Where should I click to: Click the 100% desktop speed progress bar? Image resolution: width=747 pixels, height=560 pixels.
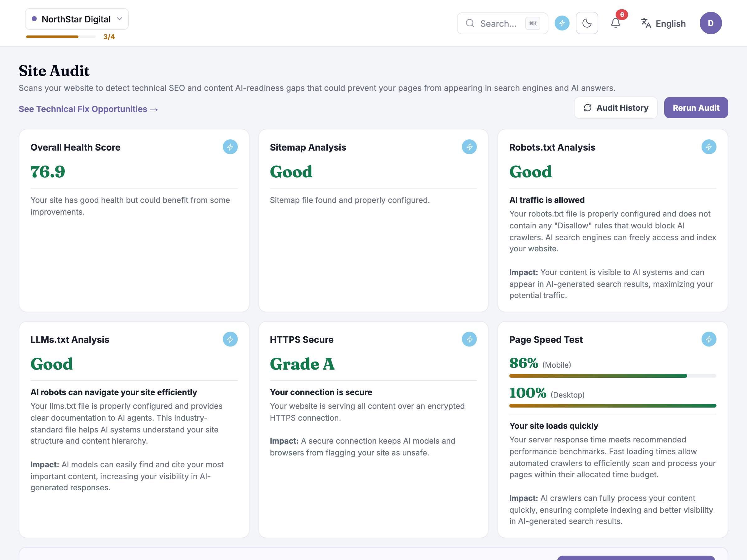tap(613, 406)
